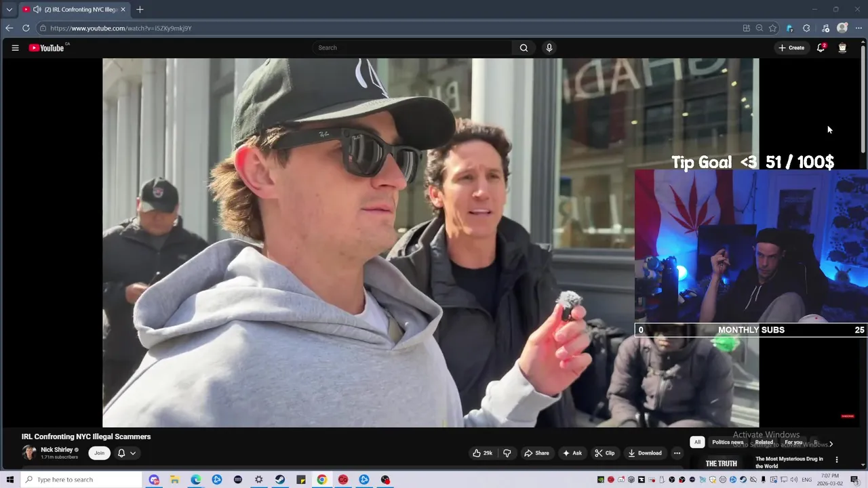The height and width of the screenshot is (488, 868).
Task: Open File Explorer from the taskbar
Action: (174, 479)
